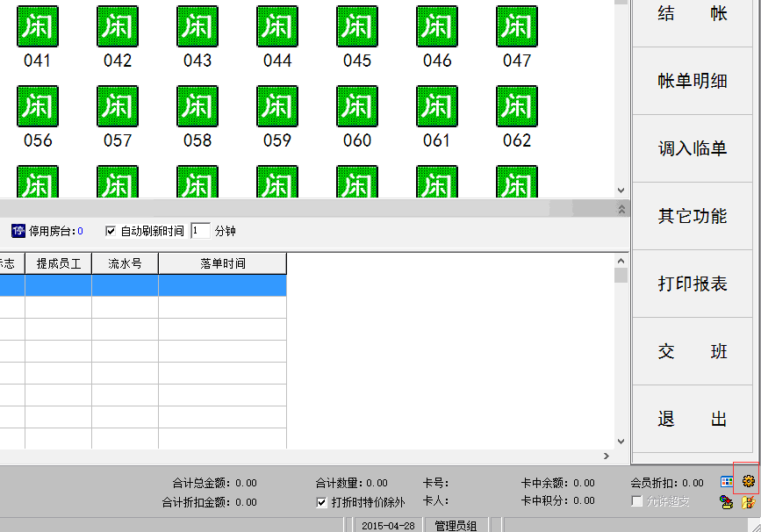Click the gear settings icon

pos(748,481)
